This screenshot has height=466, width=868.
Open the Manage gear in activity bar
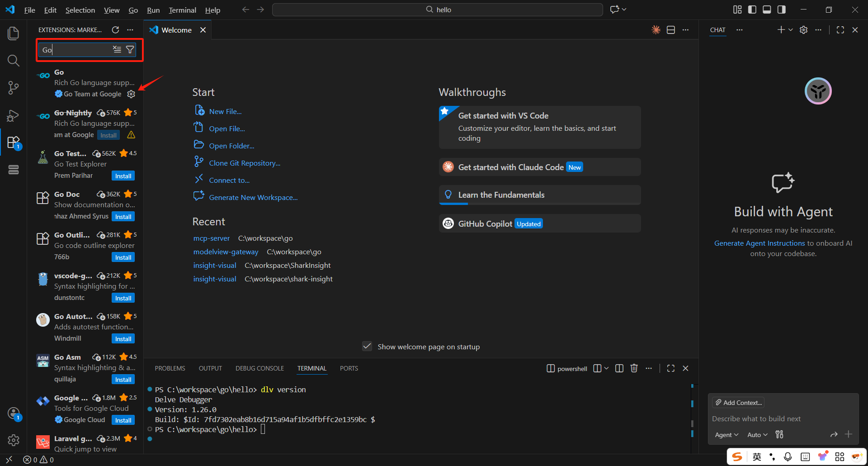[x=14, y=440]
